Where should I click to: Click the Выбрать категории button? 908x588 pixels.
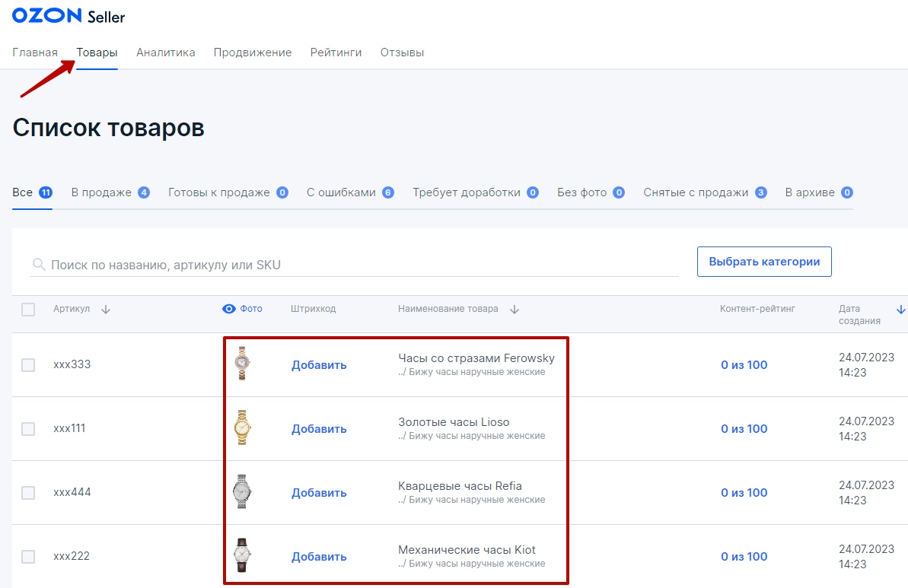pyautogui.click(x=764, y=262)
